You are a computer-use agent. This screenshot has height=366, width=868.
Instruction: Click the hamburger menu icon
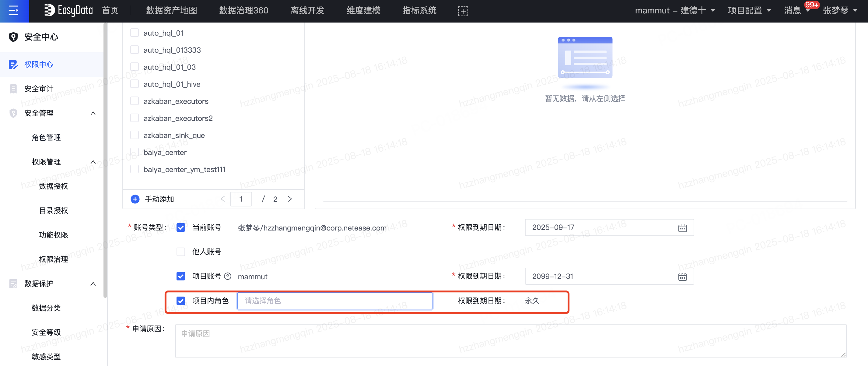(x=13, y=11)
